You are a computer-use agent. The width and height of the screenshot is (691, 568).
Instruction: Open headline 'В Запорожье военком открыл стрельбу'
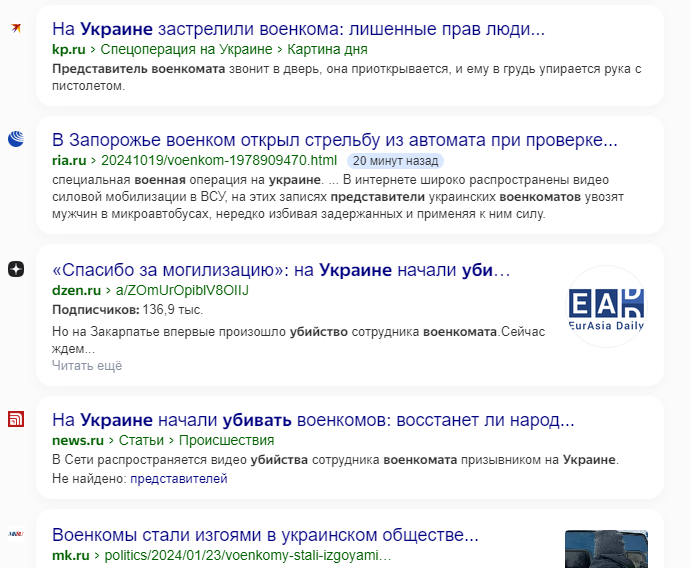(335, 140)
